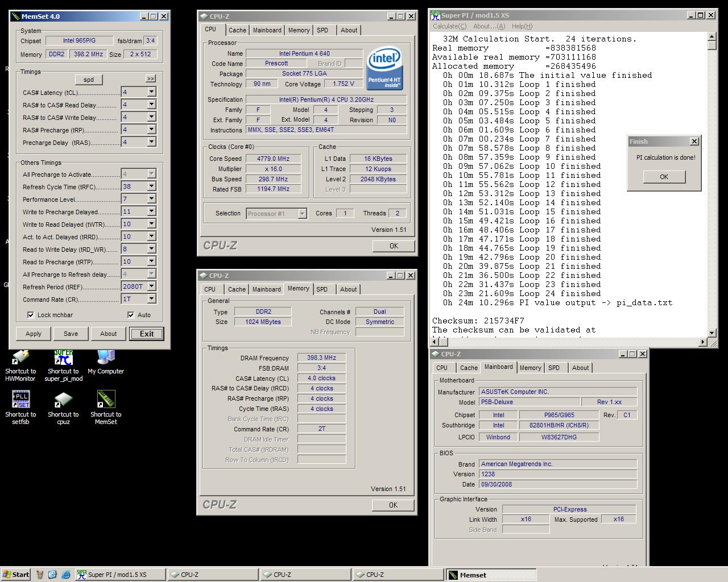Click Super PI vertical scrollbar up arrow
The width and height of the screenshot is (728, 582).
coord(712,36)
